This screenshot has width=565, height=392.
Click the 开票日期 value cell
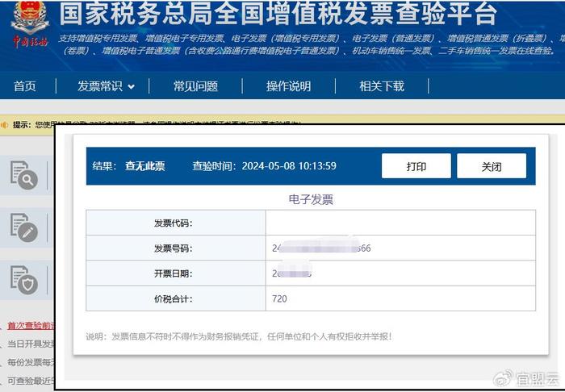[400, 273]
